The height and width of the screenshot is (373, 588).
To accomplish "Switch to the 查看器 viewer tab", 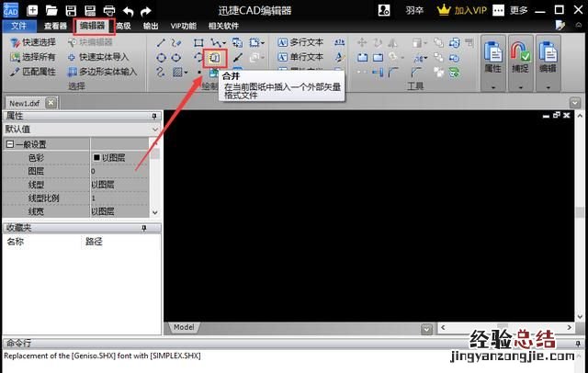I will 55,26.
